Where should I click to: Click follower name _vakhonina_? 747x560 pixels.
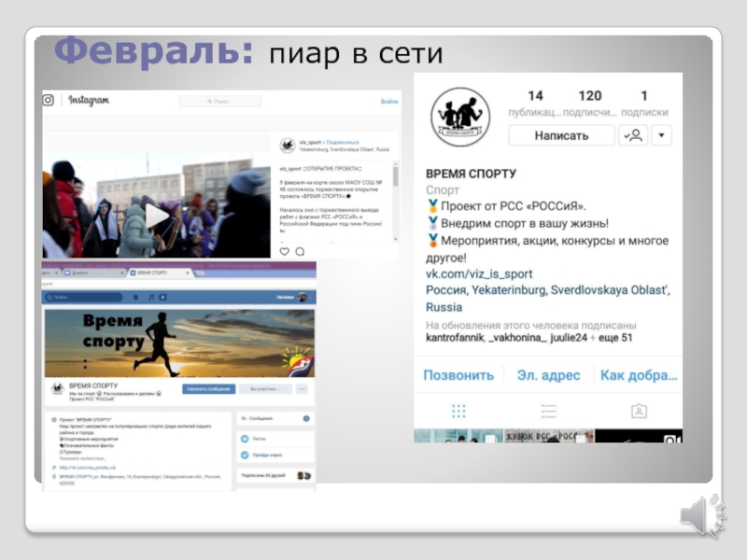(x=517, y=338)
